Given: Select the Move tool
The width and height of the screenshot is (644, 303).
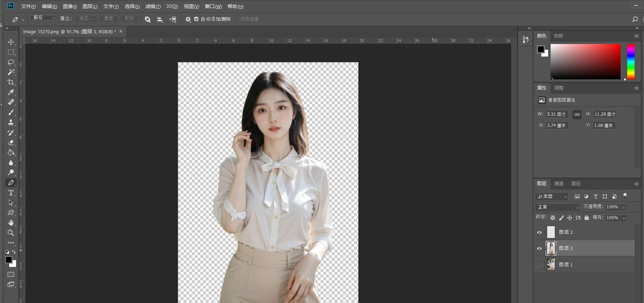Looking at the screenshot, I should click(x=11, y=42).
